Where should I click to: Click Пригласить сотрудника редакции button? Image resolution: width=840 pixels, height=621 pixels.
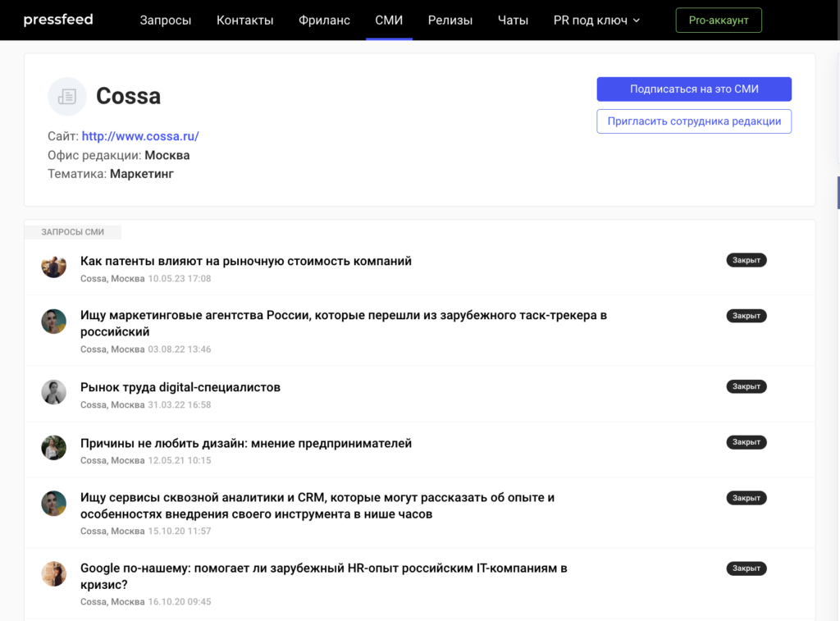click(x=694, y=121)
